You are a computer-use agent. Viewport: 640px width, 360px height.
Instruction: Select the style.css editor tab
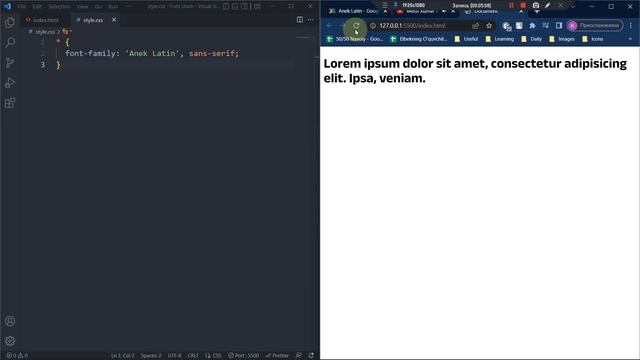pyautogui.click(x=93, y=20)
